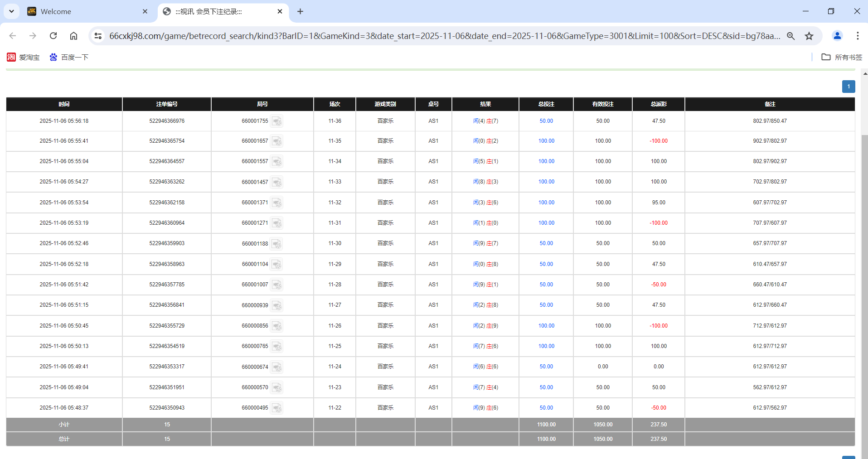Open the 爱淘宝 bookmark
Screen dimensions: 868x459
click(24, 57)
